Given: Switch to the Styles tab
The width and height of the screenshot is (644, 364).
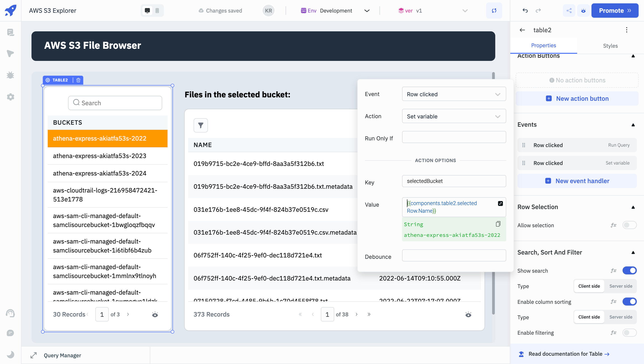Looking at the screenshot, I should (610, 46).
